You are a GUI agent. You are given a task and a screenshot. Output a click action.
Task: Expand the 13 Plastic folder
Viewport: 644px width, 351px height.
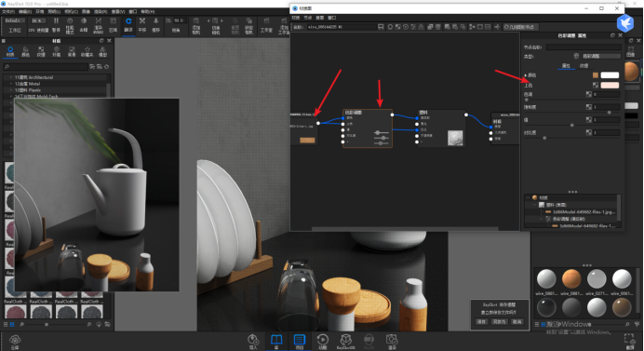pyautogui.click(x=10, y=90)
